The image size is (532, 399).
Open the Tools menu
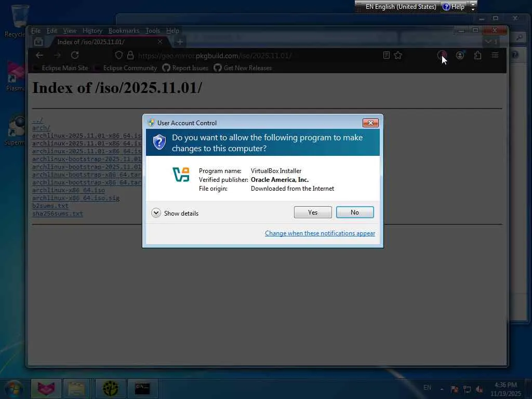(153, 31)
